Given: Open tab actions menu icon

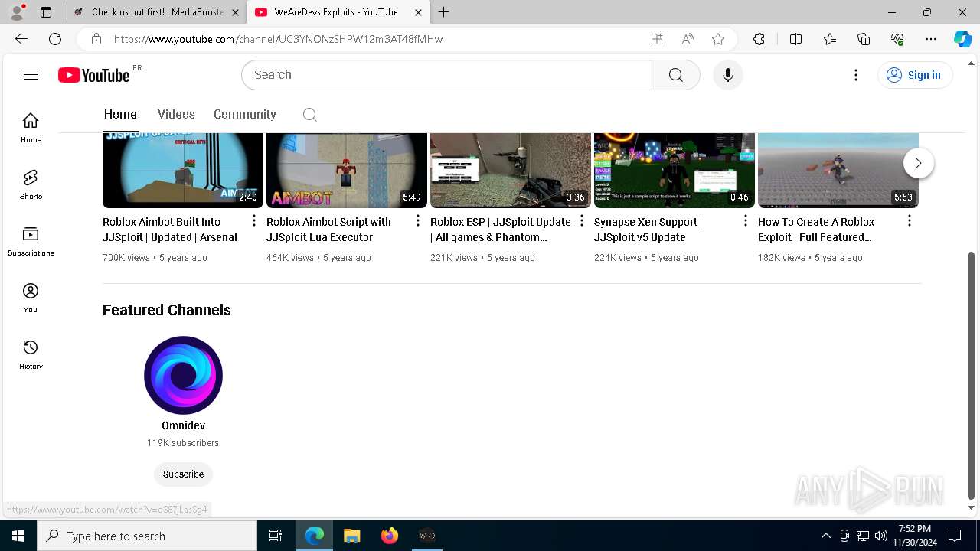Looking at the screenshot, I should tap(46, 12).
